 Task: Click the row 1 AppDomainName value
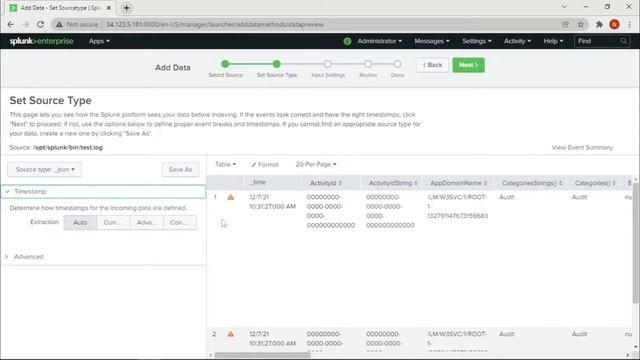pos(458,206)
